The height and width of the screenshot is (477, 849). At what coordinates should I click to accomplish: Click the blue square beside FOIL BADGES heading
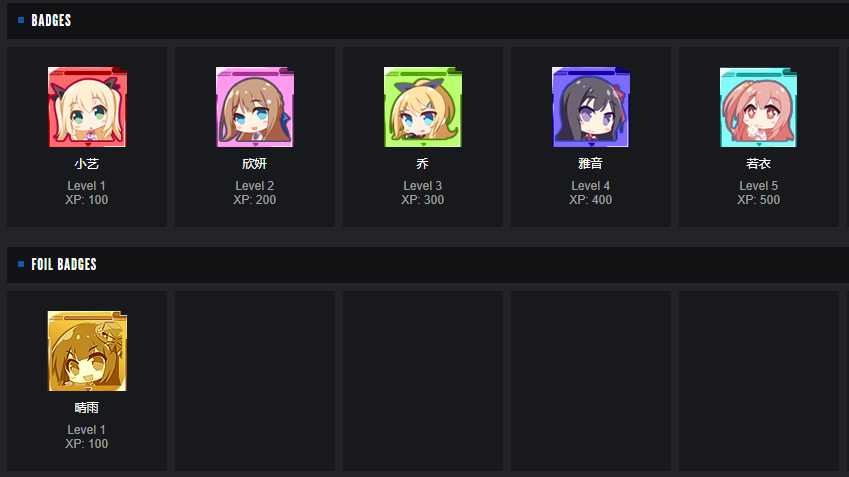click(x=21, y=264)
